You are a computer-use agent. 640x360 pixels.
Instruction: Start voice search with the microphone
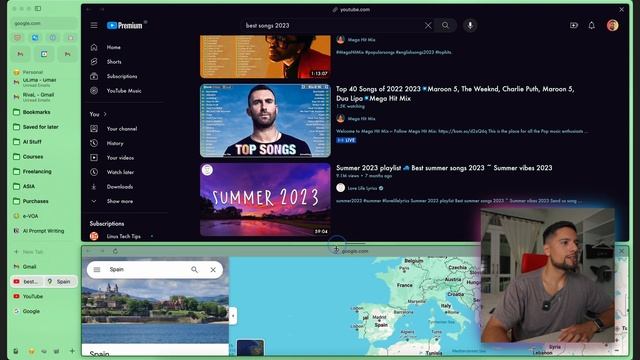coord(470,25)
